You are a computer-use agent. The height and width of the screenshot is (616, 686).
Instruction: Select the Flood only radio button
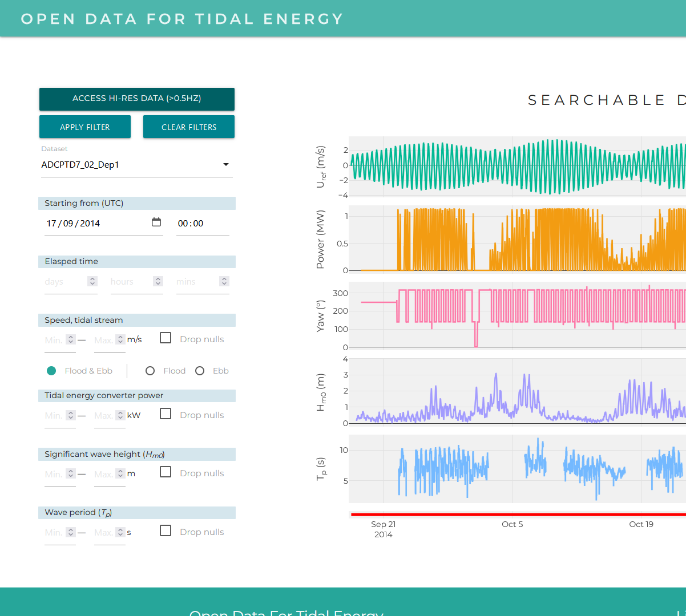tap(150, 371)
